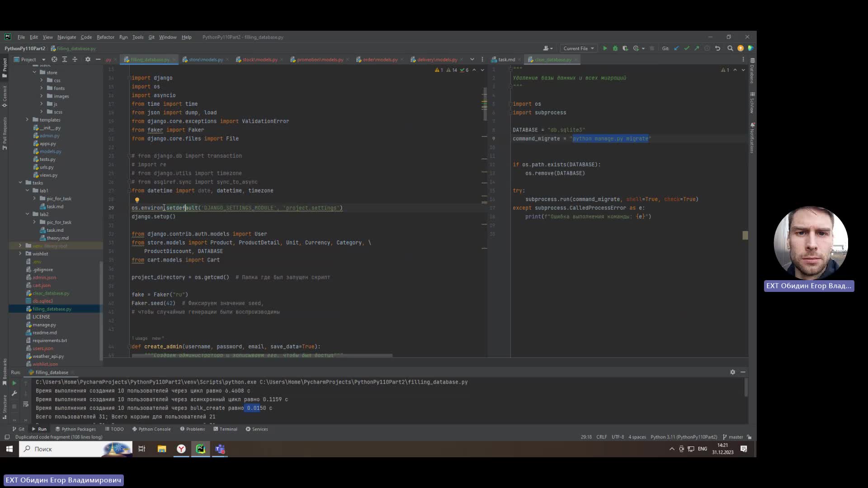Click Windows Start button
Viewport: 868px width, 488px height.
click(9, 449)
